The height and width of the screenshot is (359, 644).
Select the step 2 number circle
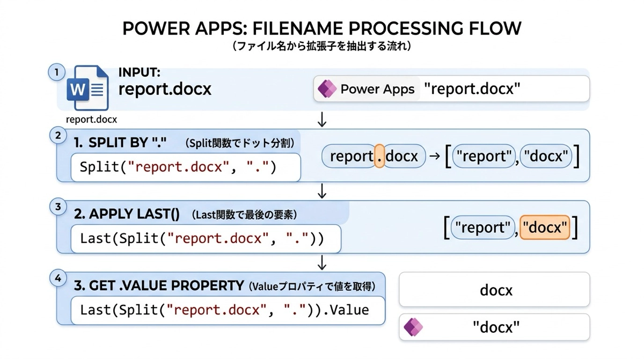(58, 135)
